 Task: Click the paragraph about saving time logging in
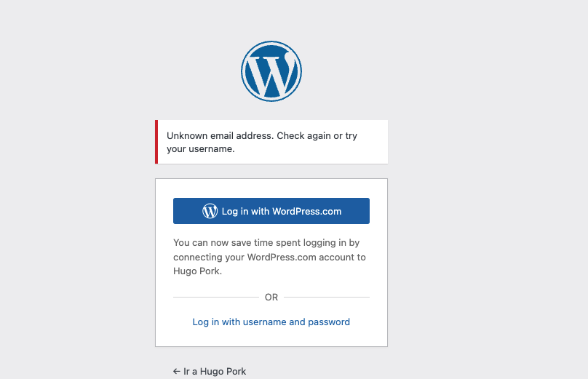click(269, 257)
